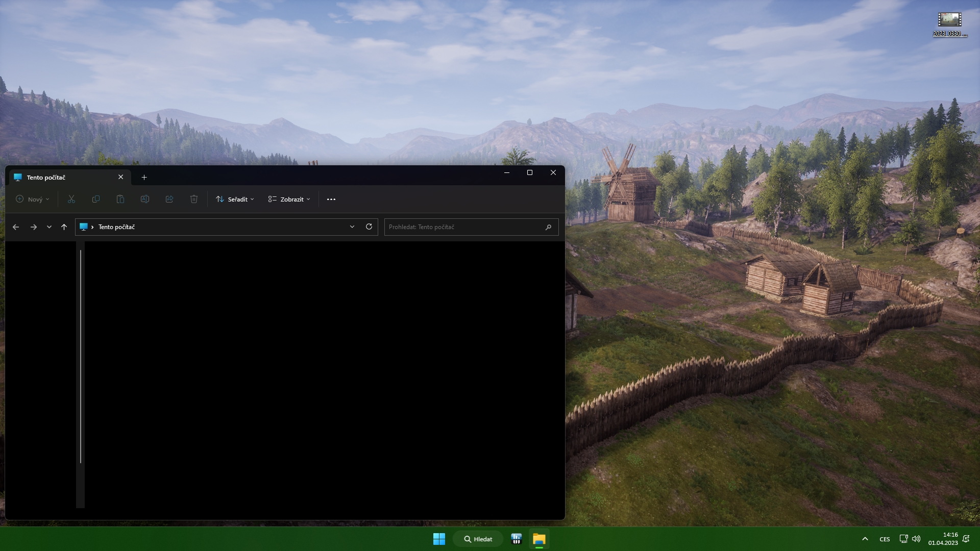Expand recent locations chevron

(49, 227)
